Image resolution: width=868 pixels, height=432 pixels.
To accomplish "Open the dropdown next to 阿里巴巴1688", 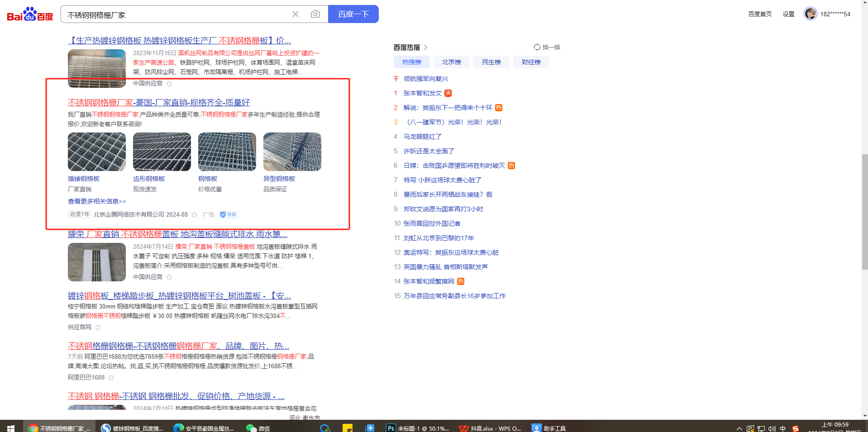I will click(111, 377).
